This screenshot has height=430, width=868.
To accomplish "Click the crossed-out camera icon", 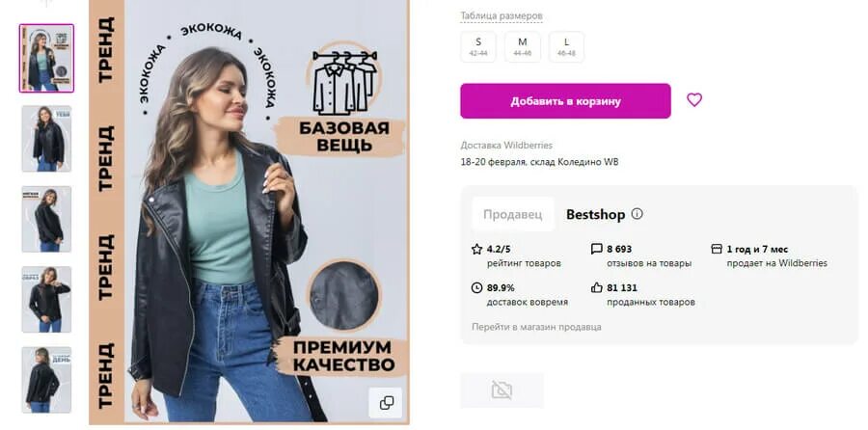I will point(502,390).
